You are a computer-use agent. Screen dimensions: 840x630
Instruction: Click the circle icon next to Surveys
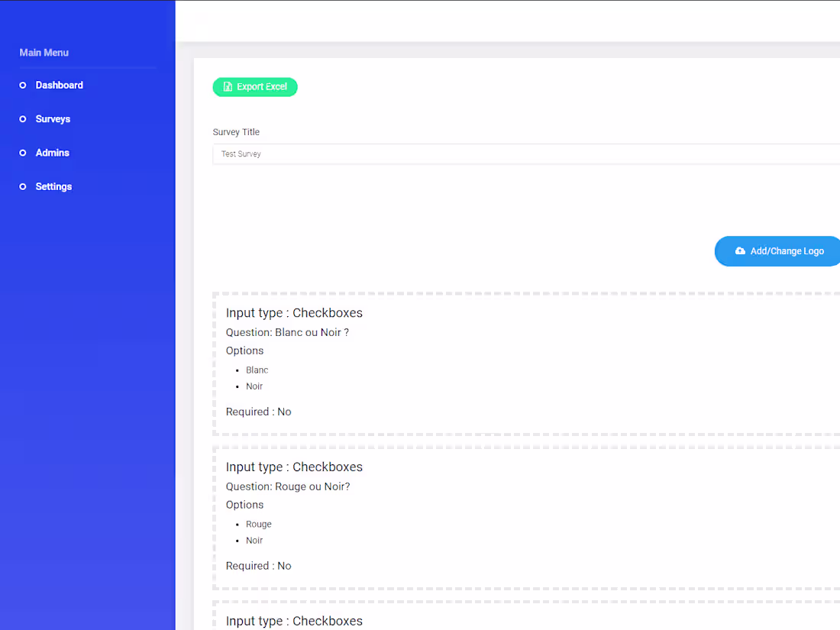click(x=22, y=118)
